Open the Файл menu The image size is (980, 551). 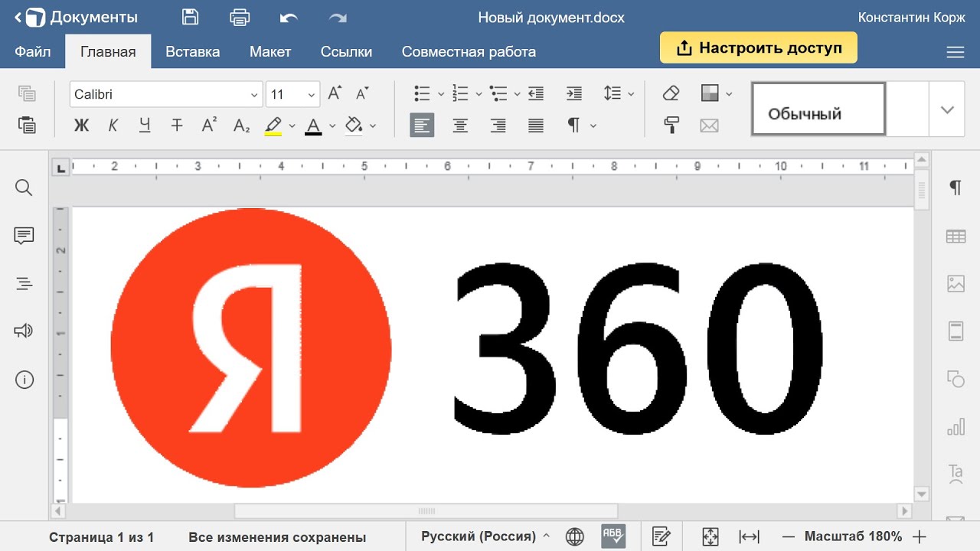33,51
